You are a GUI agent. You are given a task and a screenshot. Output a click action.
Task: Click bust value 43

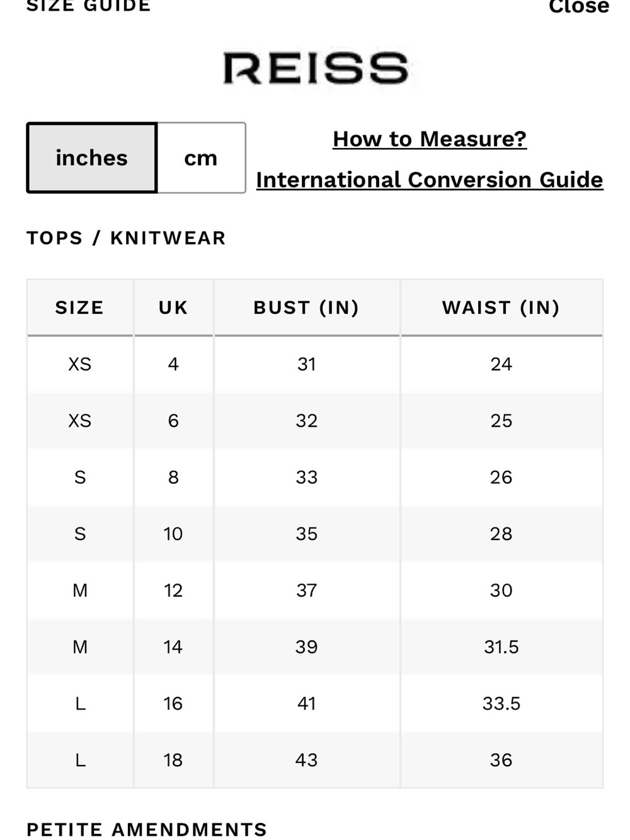pyautogui.click(x=306, y=760)
